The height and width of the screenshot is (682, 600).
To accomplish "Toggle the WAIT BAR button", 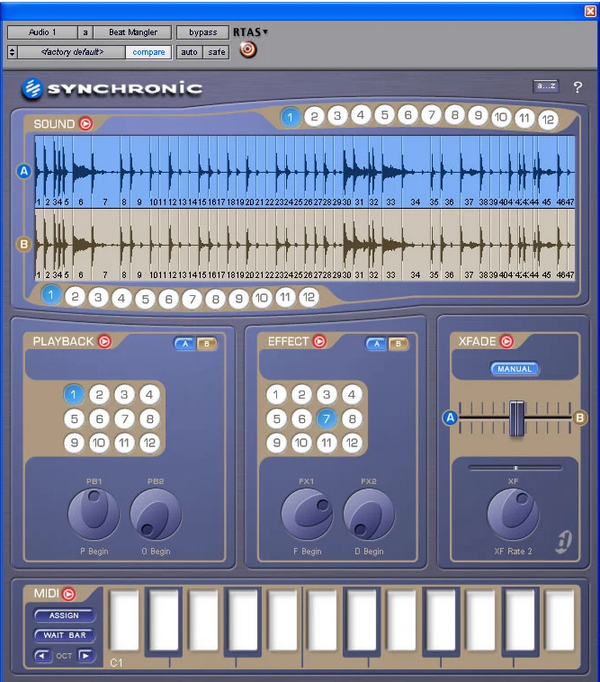I will 64,635.
